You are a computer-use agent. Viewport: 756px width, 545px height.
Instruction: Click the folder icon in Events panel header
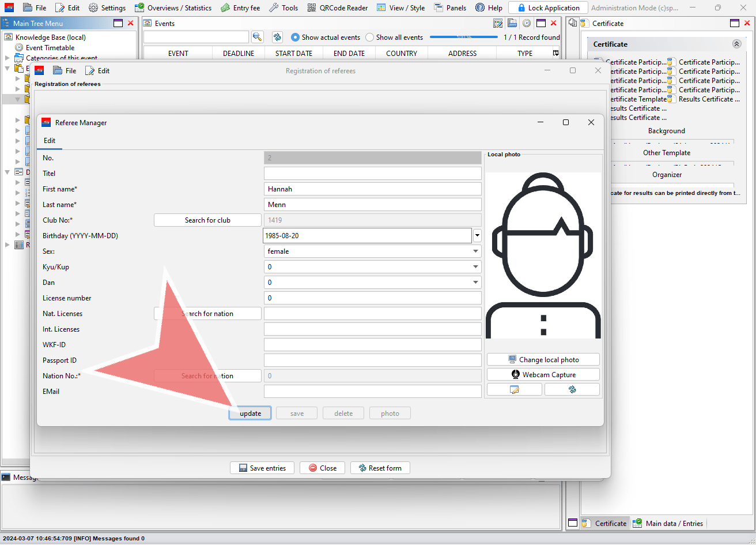click(x=512, y=23)
